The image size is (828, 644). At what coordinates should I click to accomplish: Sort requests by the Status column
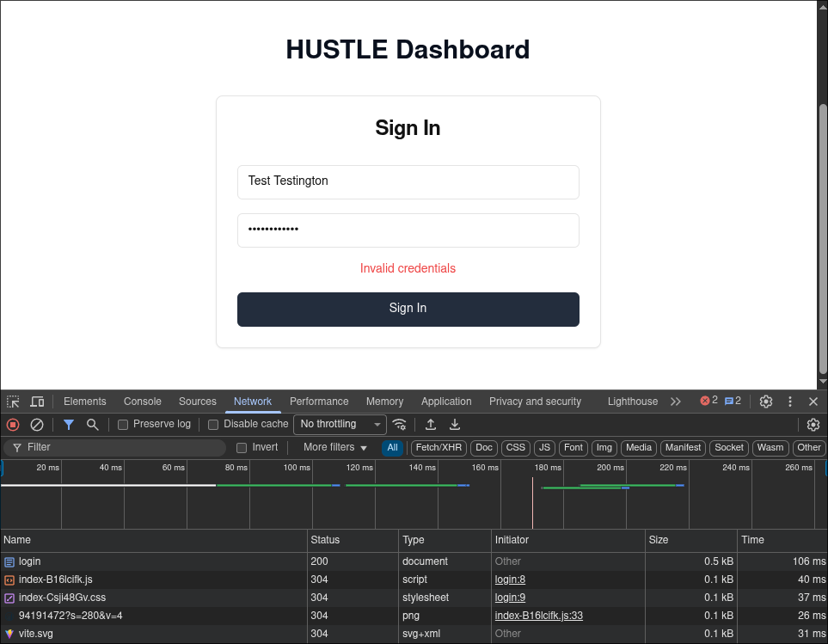click(x=353, y=541)
